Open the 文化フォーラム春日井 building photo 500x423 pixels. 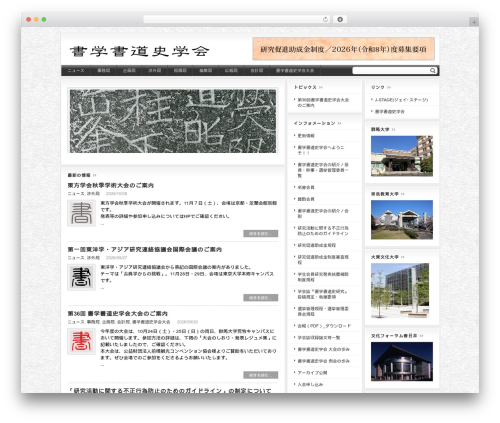[402, 362]
